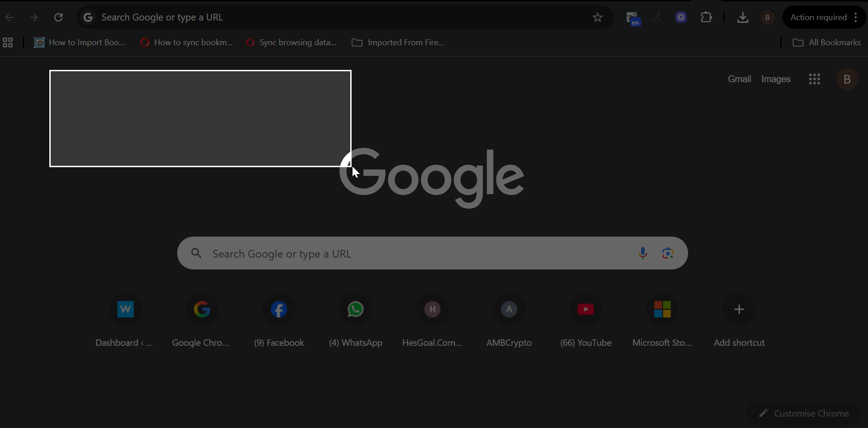868x428 pixels.
Task: Open 'How to Import Boo...' bookmark
Action: [x=79, y=42]
